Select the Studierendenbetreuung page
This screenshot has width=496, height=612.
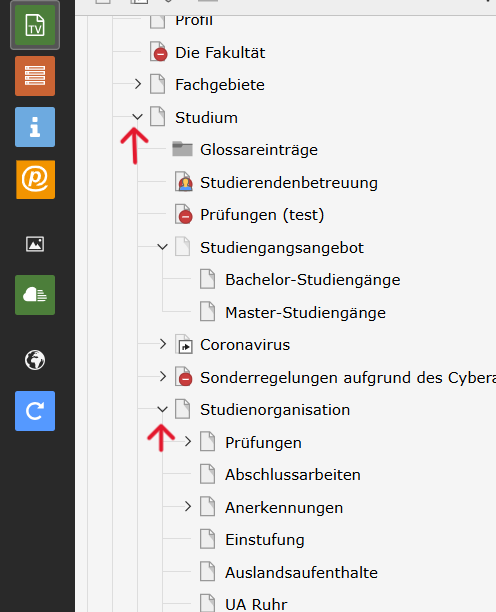289,183
